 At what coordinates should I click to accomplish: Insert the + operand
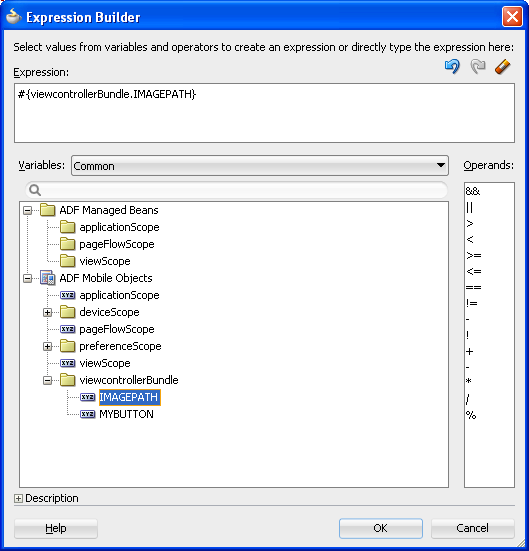(470, 351)
